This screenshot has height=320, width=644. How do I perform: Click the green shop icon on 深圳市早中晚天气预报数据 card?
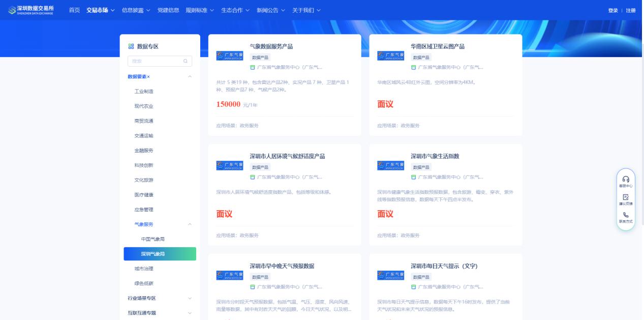click(x=253, y=286)
